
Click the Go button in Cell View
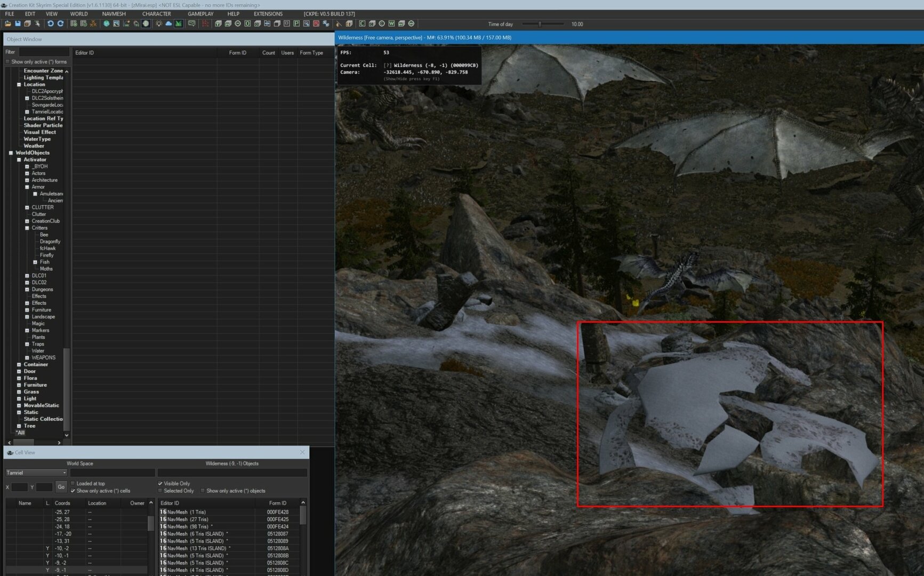coord(61,487)
